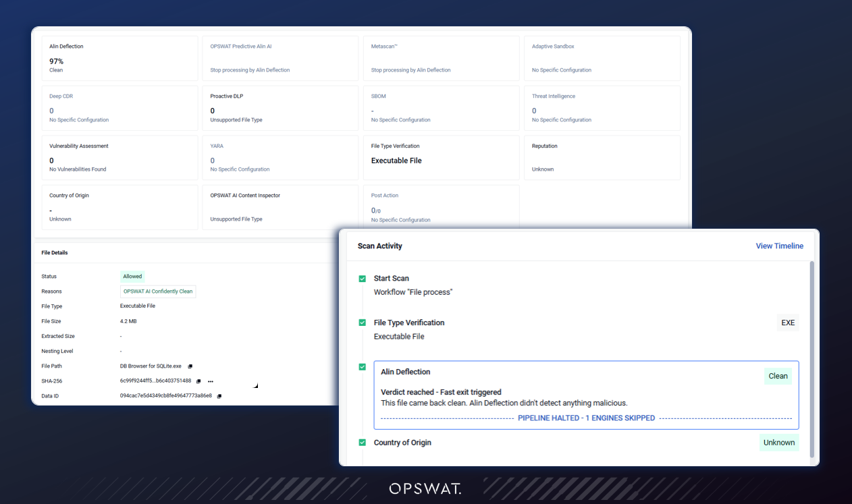
Task: Click the '97%' score value
Action: point(56,61)
